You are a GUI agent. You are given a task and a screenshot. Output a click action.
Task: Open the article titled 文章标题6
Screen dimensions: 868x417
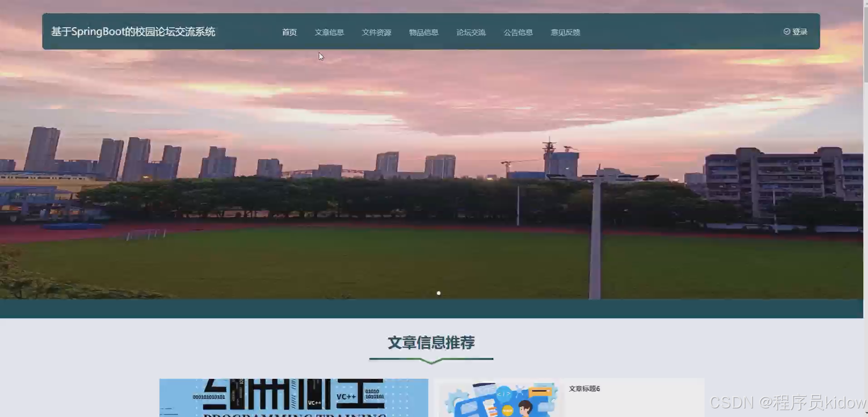584,388
